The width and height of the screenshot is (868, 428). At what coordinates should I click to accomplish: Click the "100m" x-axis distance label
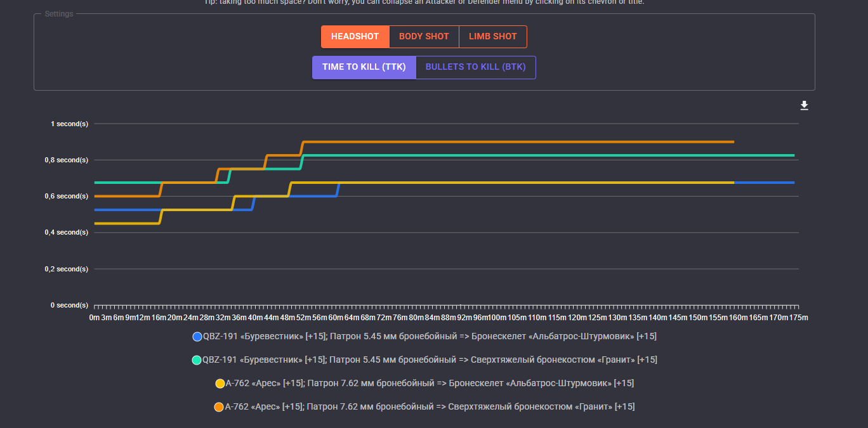497,317
